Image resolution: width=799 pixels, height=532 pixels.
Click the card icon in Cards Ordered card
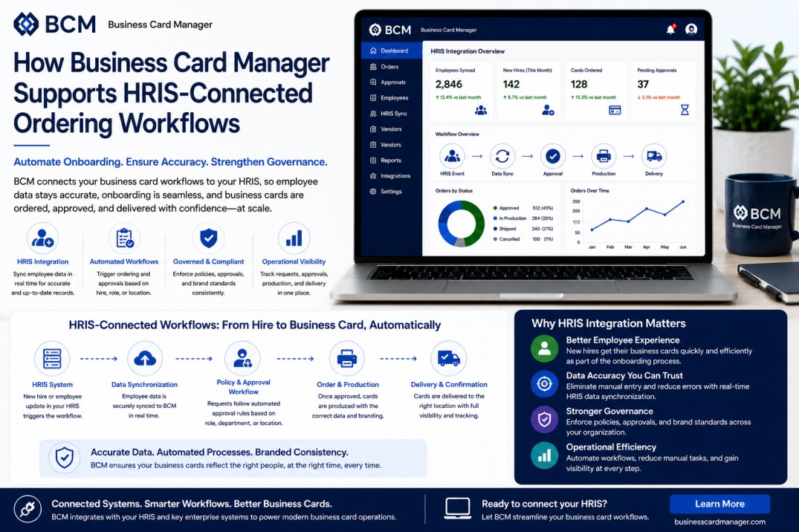(x=615, y=110)
